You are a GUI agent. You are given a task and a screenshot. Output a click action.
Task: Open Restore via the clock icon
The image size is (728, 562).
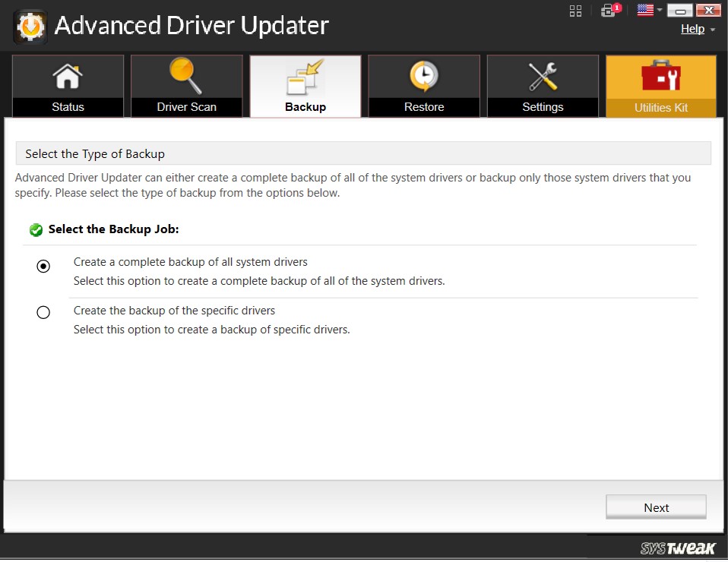[x=423, y=75]
